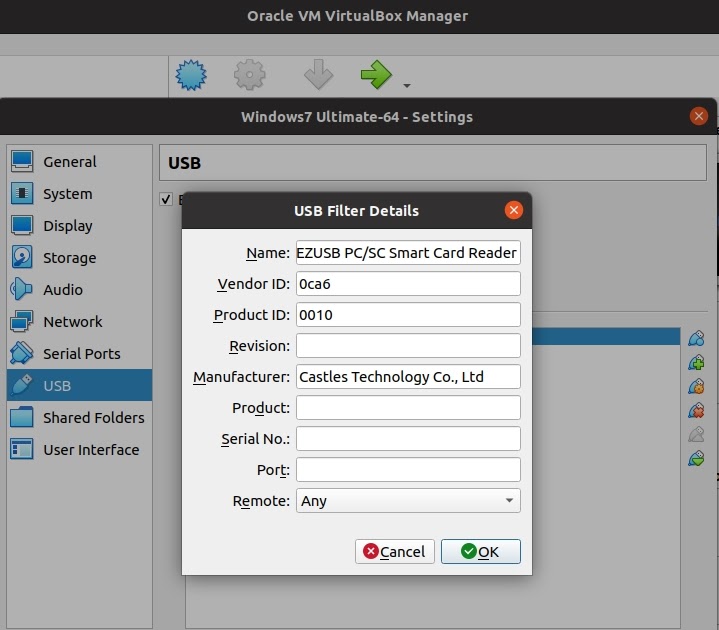Click the move USB filter down icon
Viewport: 719px width, 630px height.
696,458
